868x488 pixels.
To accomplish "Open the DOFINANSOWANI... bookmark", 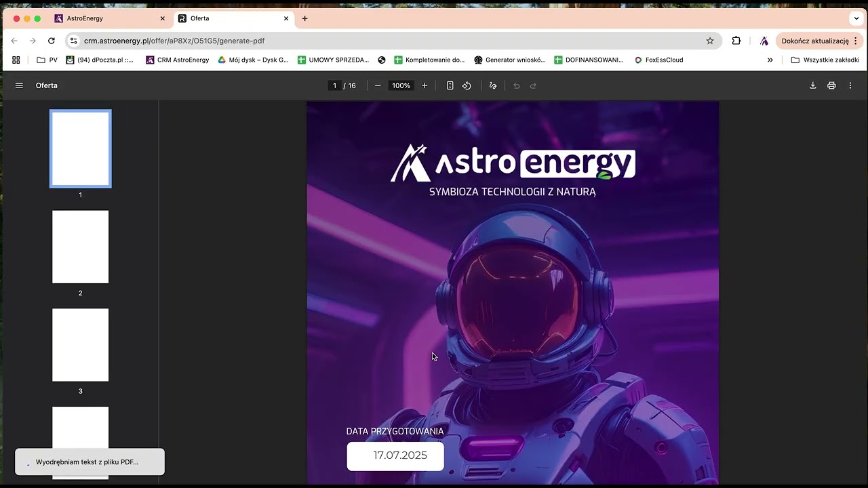I will click(589, 60).
